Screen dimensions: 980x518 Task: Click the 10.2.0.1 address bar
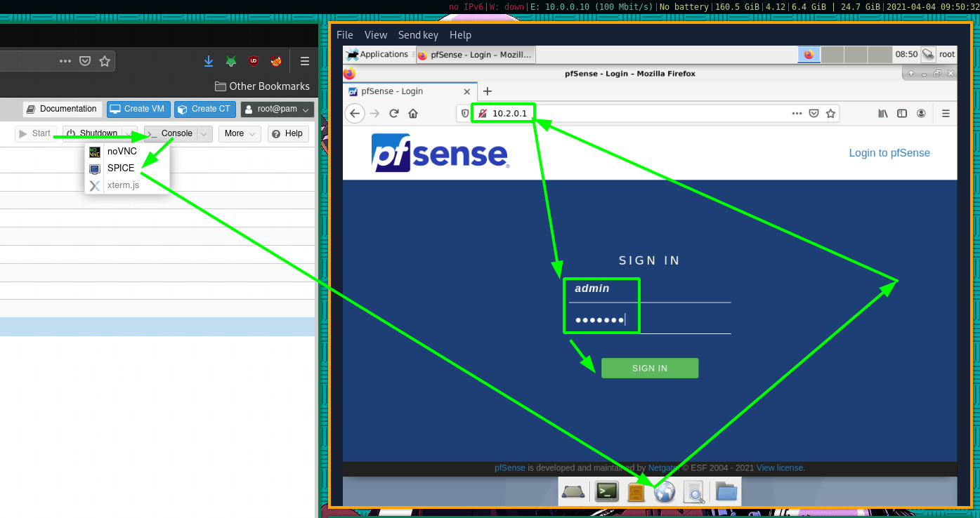(x=648, y=113)
